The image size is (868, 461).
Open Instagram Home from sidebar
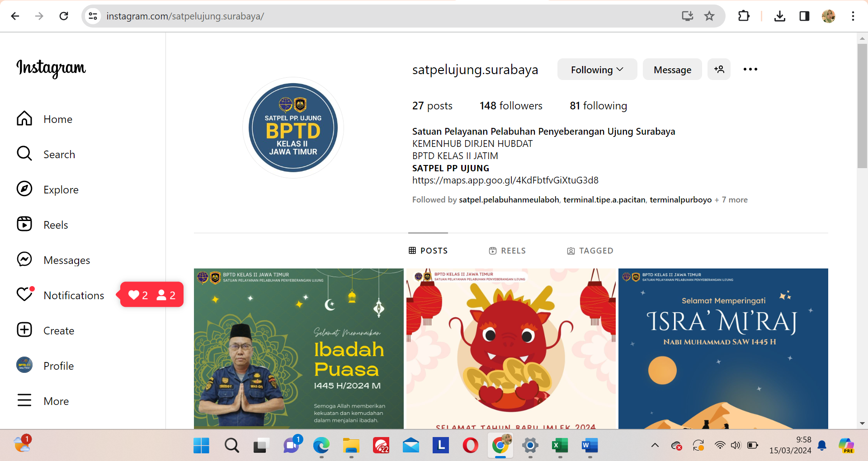pos(25,119)
